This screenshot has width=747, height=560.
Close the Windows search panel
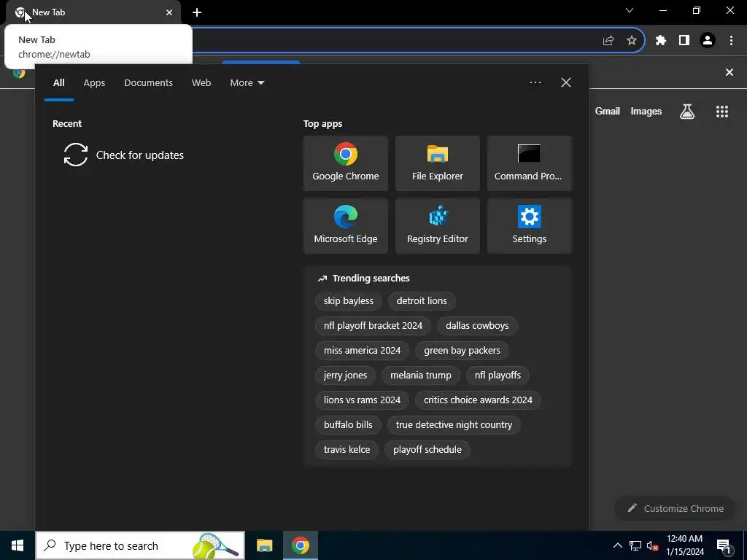point(566,82)
